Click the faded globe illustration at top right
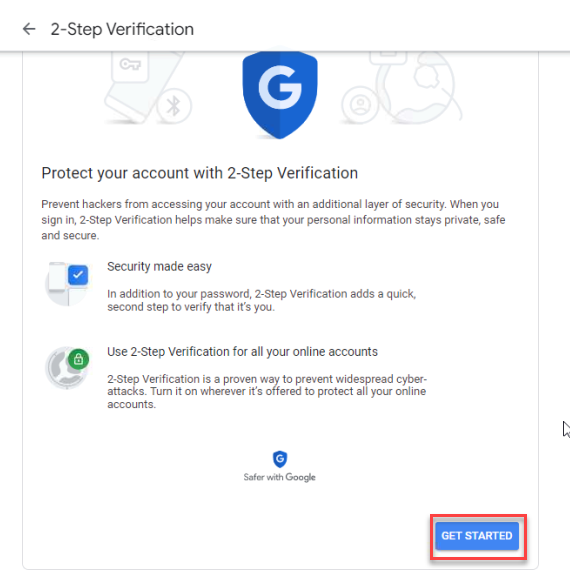The width and height of the screenshot is (570, 588). point(419,87)
